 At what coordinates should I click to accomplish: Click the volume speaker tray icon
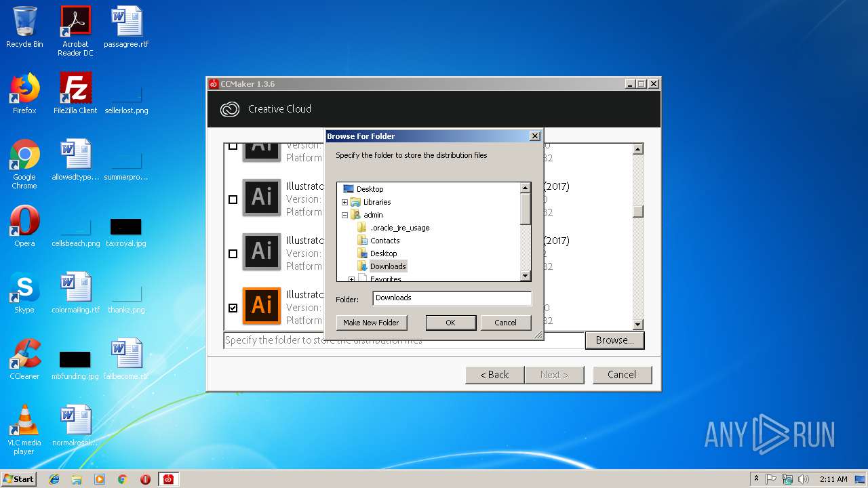[803, 479]
